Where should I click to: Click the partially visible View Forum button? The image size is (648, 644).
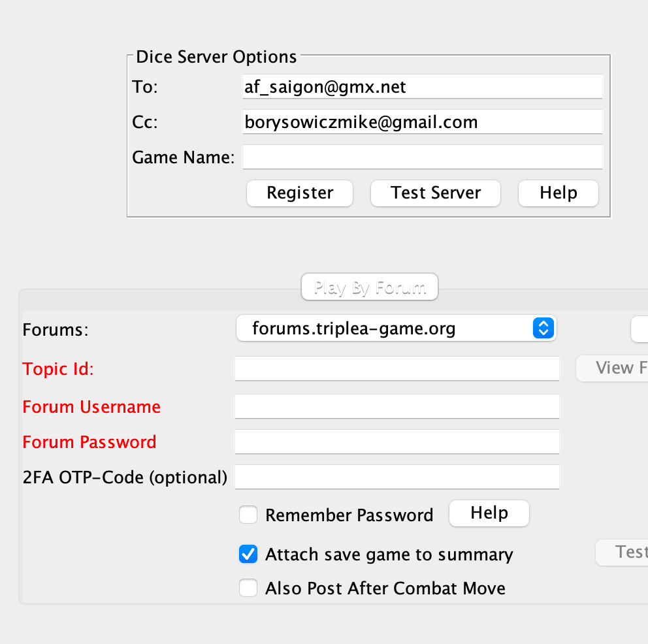[x=612, y=368]
